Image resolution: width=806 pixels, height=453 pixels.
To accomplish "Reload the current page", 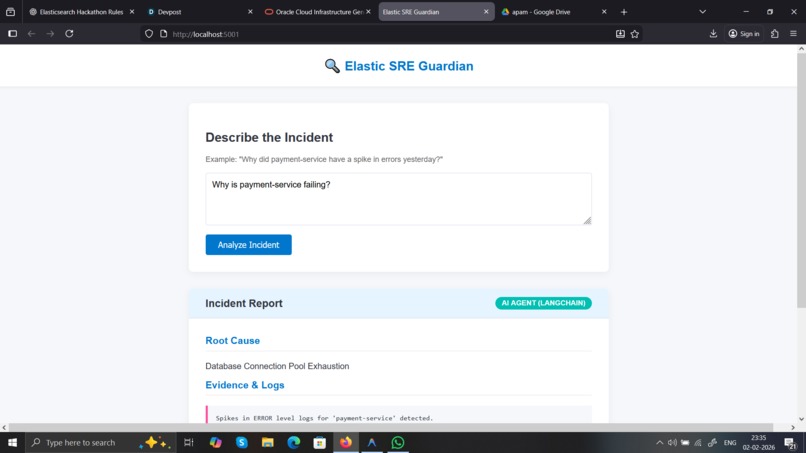I will pyautogui.click(x=69, y=34).
